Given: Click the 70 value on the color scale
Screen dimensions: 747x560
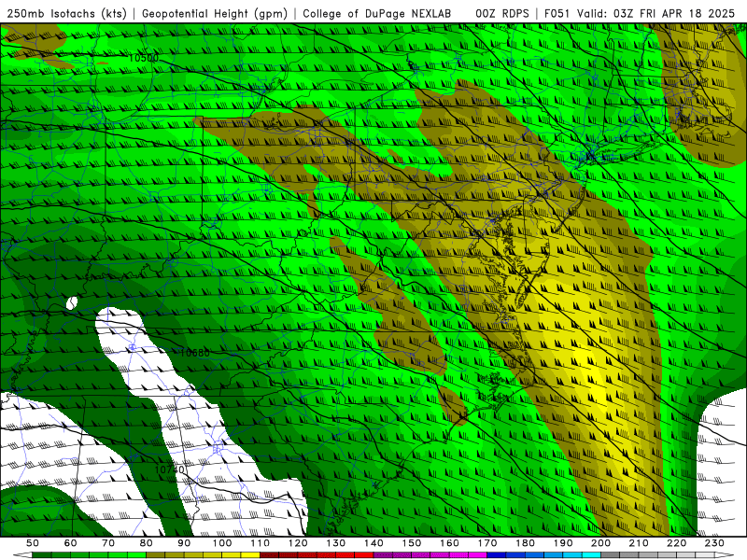Looking at the screenshot, I should pos(108,543).
